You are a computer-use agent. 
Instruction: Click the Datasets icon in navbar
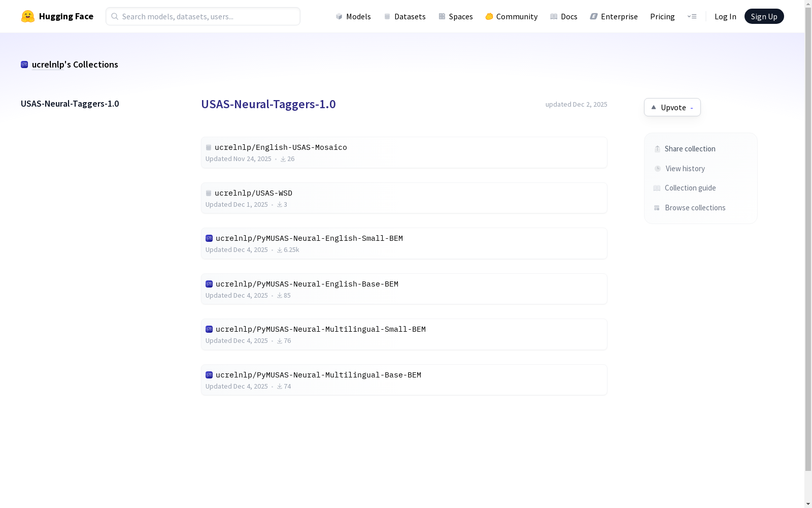[387, 16]
